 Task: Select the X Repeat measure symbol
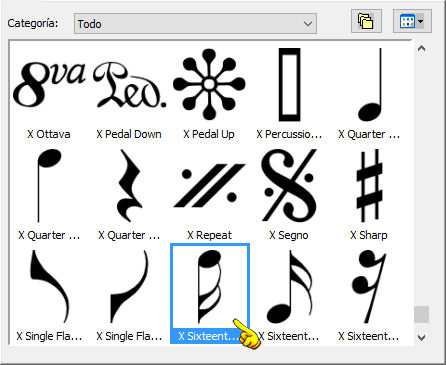pos(209,185)
